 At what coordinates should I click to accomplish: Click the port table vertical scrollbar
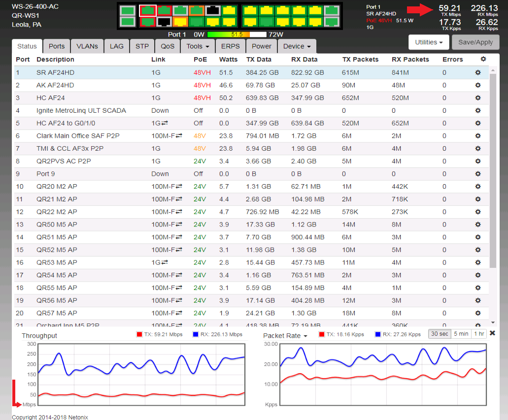point(493,172)
